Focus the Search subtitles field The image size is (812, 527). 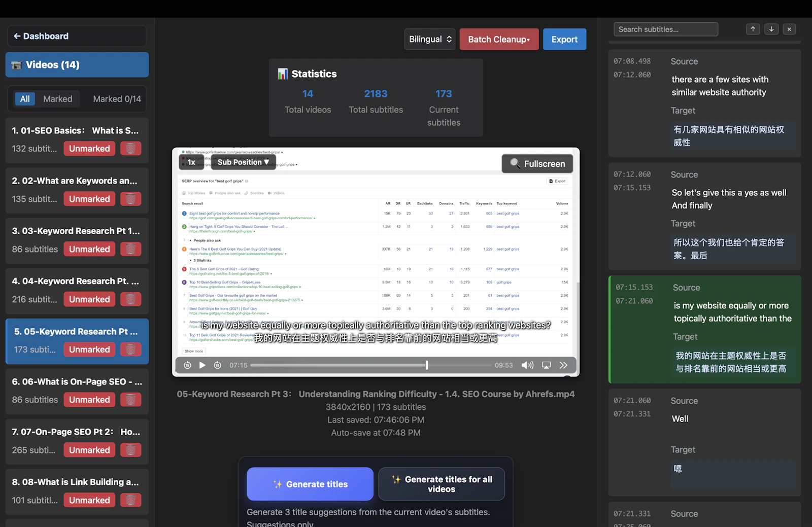click(x=666, y=29)
